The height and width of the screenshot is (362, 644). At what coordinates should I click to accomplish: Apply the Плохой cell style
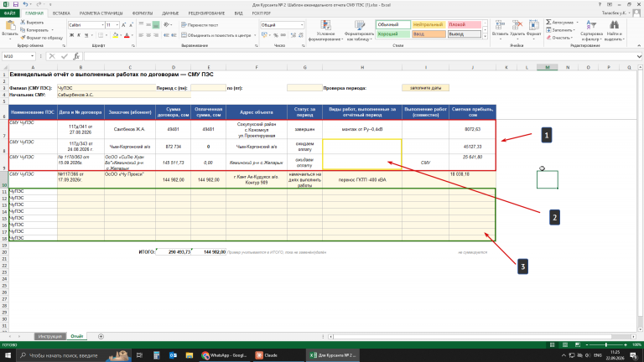464,24
